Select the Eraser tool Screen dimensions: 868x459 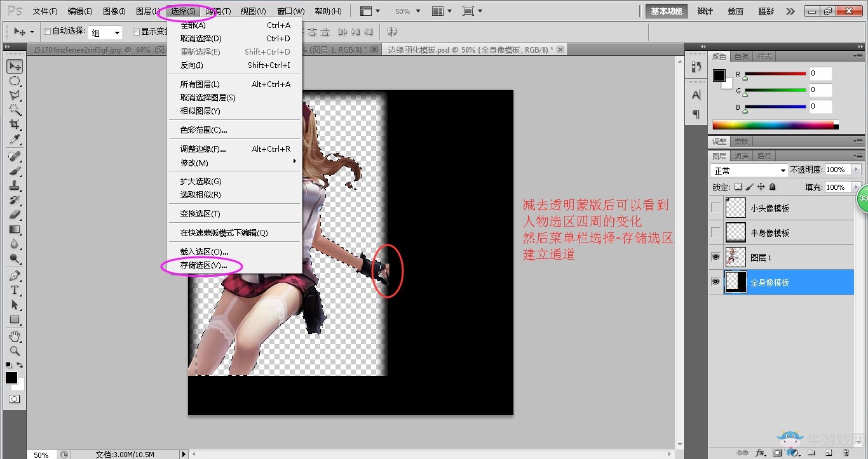pyautogui.click(x=15, y=215)
